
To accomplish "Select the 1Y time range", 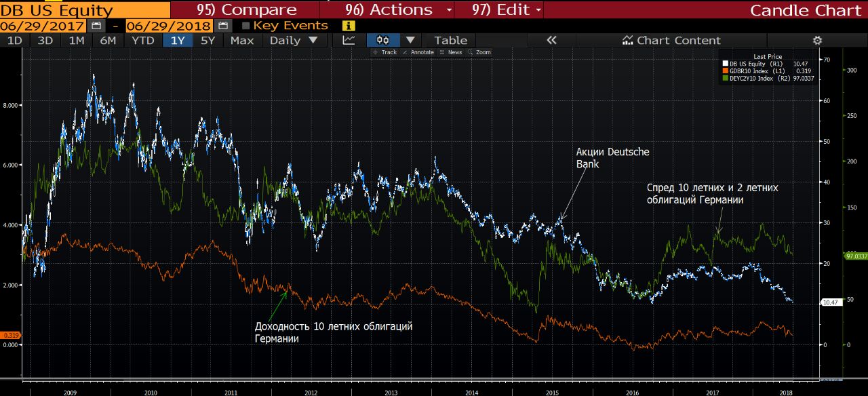I will [x=178, y=40].
